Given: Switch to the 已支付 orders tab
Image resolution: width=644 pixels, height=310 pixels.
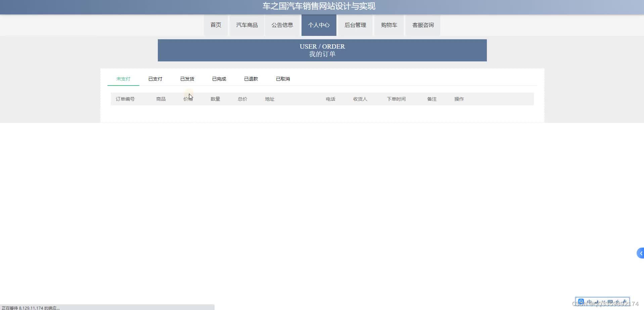Looking at the screenshot, I should pyautogui.click(x=155, y=79).
